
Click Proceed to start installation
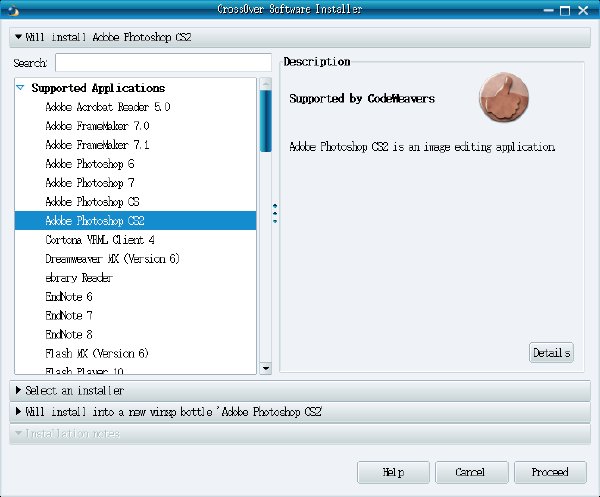pyautogui.click(x=550, y=472)
